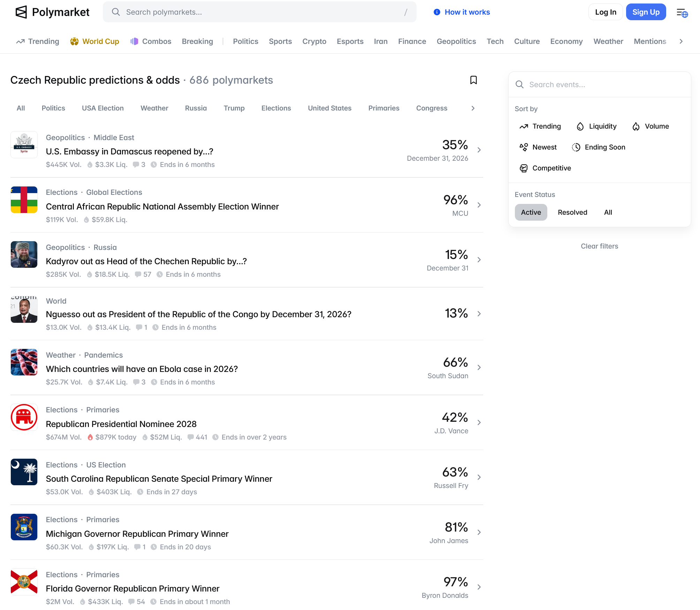Click the Ending Soon clock icon

pyautogui.click(x=576, y=147)
